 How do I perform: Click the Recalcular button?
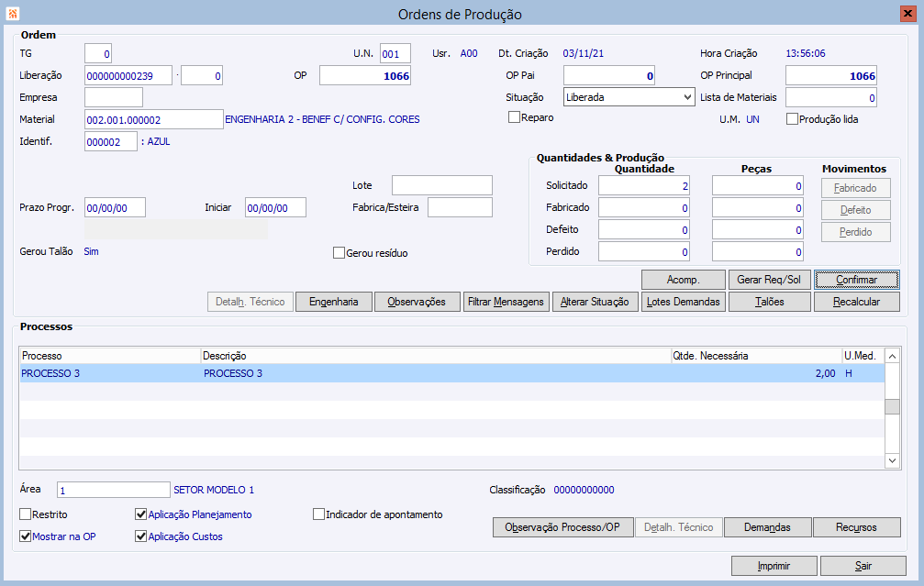tap(857, 302)
